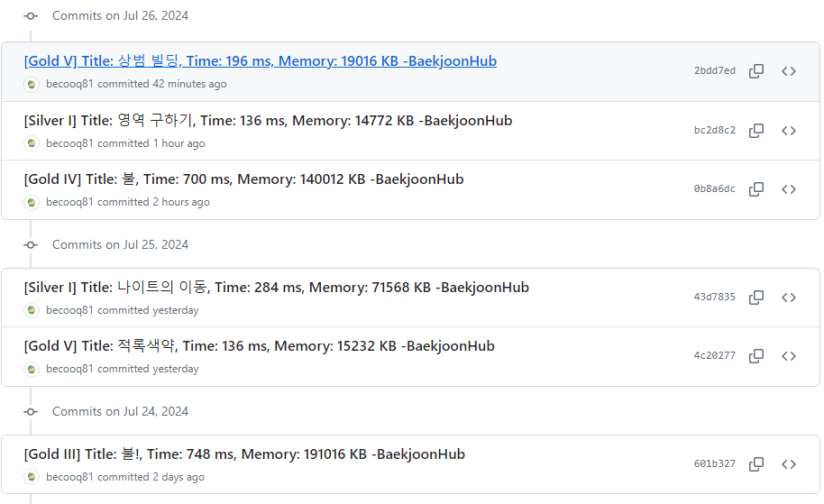Open the Gold V 상범 빌딩 commit link

click(x=261, y=61)
